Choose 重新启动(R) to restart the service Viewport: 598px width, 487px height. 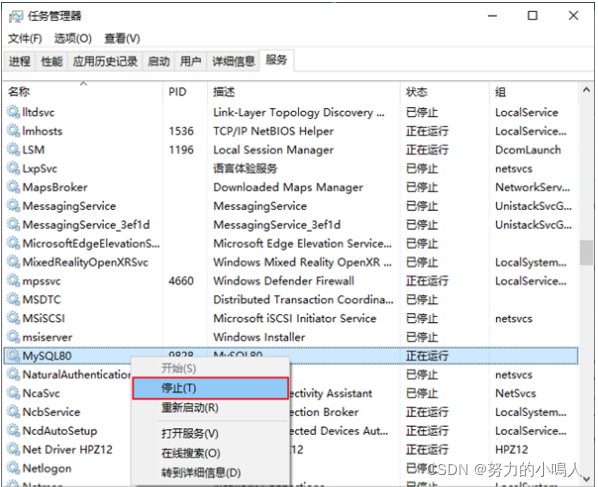point(190,408)
